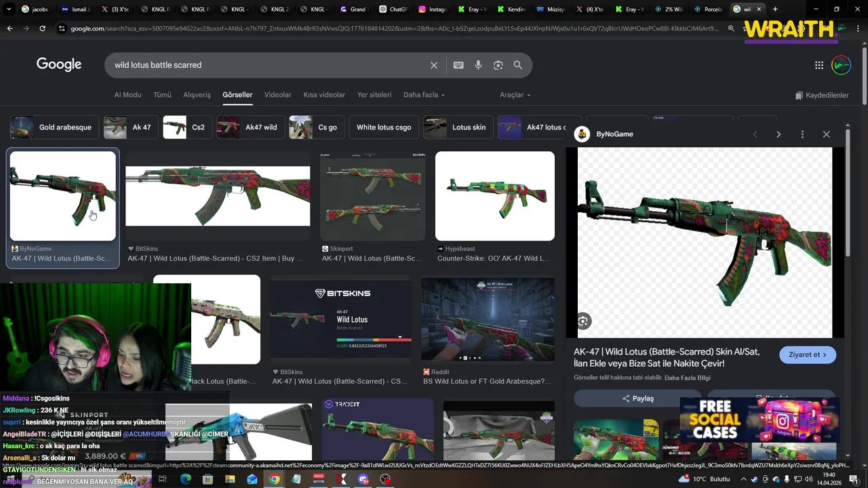Image resolution: width=868 pixels, height=488 pixels.
Task: Click the Chrome address bar URL
Action: pos(393,28)
